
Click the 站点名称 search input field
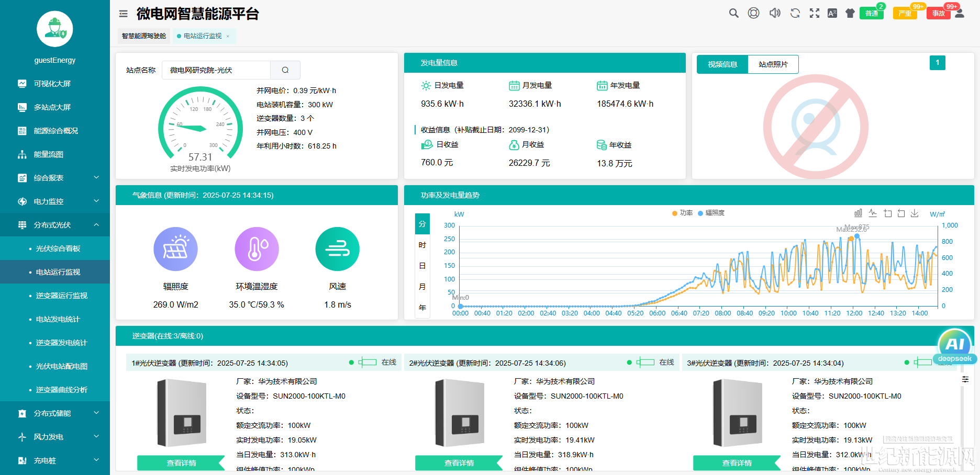point(216,70)
